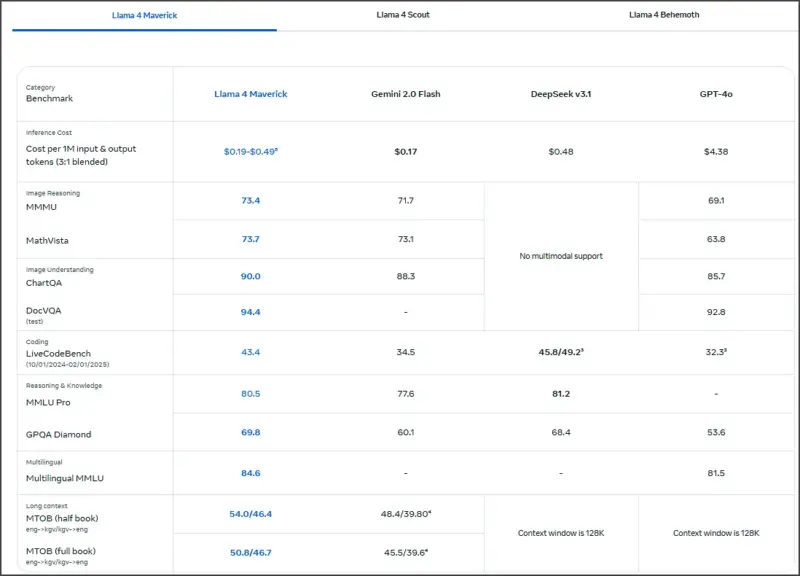The width and height of the screenshot is (800, 576).
Task: Select GPT-4o's MathVista score 63.8
Action: 716,239
